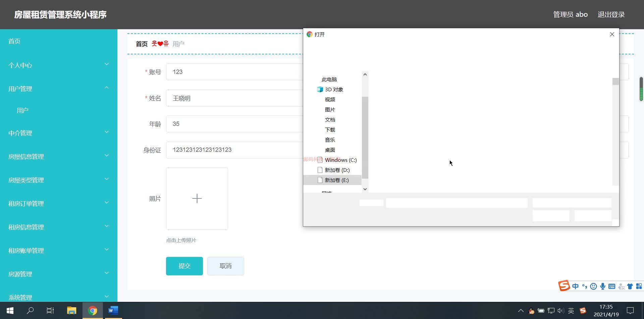
Task: Open the soft keyboard icon in Sogou toolbar
Action: (612, 286)
